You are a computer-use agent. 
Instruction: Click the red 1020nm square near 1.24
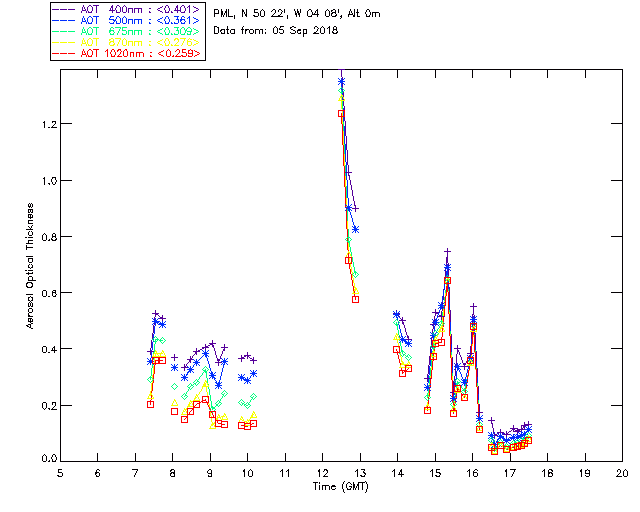pyautogui.click(x=341, y=114)
